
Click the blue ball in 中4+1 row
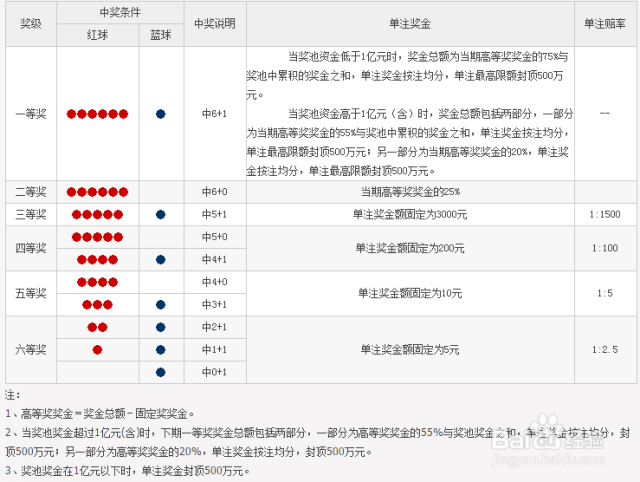pyautogui.click(x=161, y=259)
